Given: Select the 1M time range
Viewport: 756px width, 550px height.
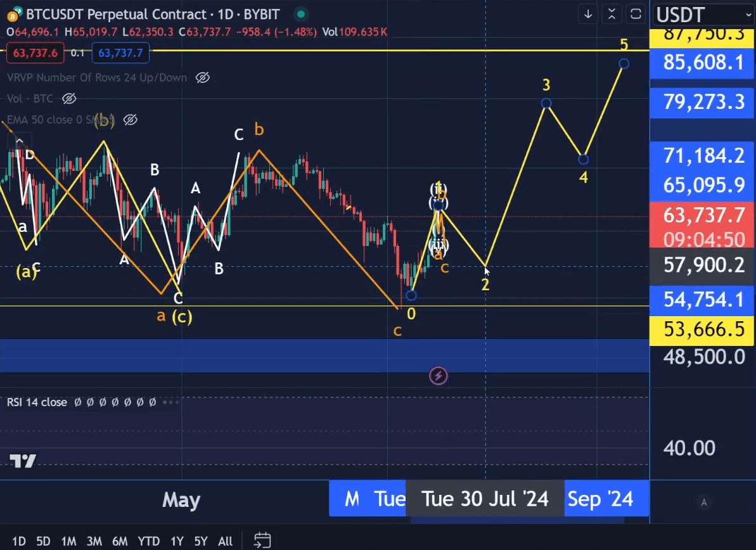Looking at the screenshot, I should tap(68, 541).
